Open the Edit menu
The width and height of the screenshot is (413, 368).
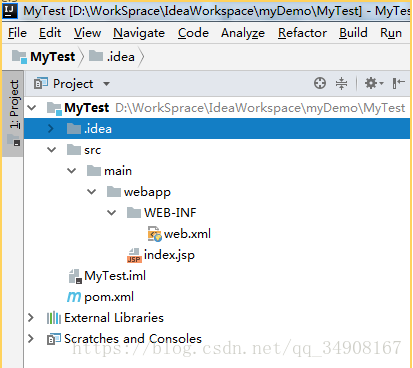click(50, 33)
